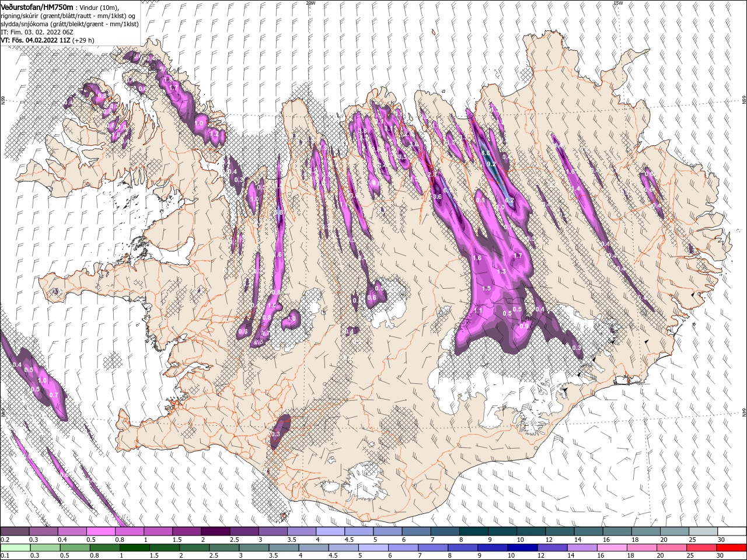Viewport: 747px width, 560px height.
Task: Select dark purple top swatch between 2 and 2.5
Action: (215, 531)
